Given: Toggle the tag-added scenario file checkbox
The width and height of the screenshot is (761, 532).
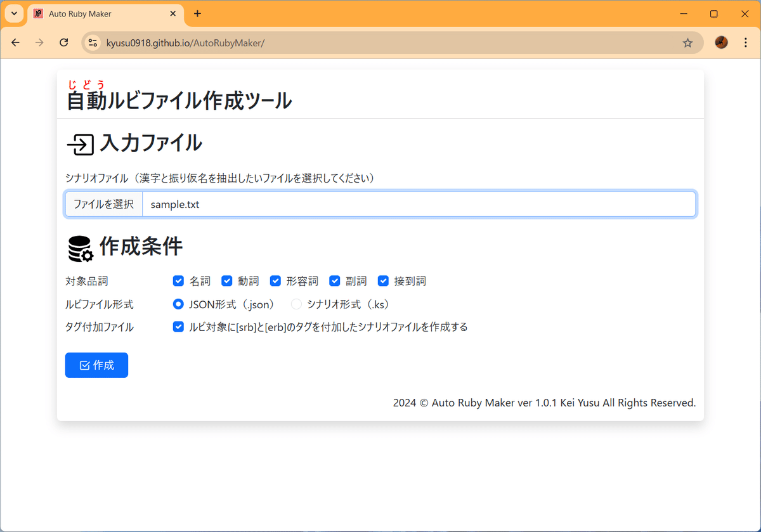Looking at the screenshot, I should click(x=178, y=327).
